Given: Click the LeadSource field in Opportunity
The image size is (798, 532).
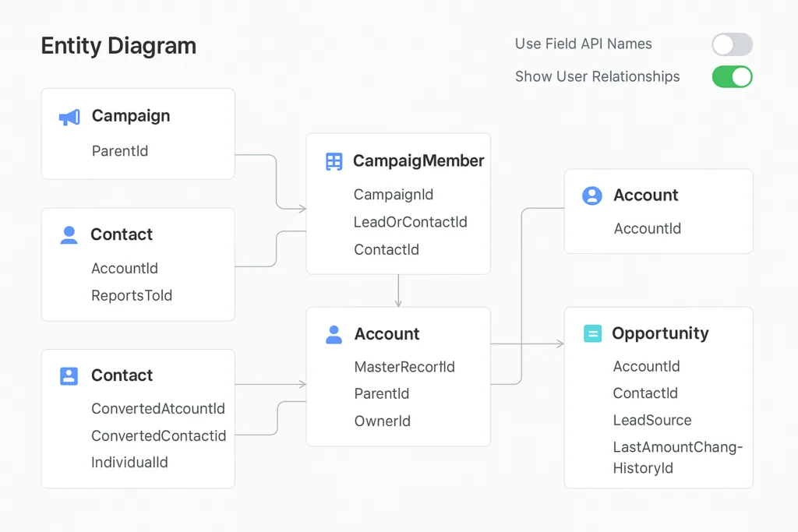Looking at the screenshot, I should tap(652, 420).
